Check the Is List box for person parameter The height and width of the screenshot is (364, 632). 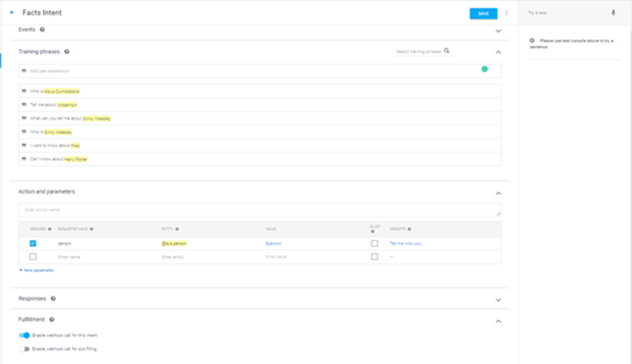[374, 243]
